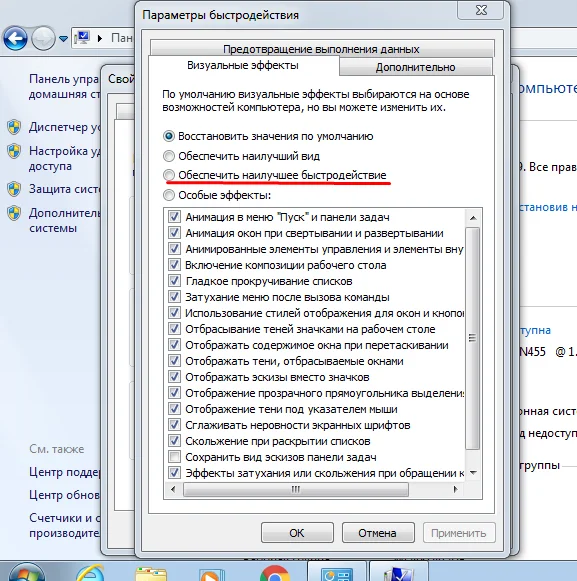Click the shield icon beside Настройка удаленного доступа

click(14, 151)
